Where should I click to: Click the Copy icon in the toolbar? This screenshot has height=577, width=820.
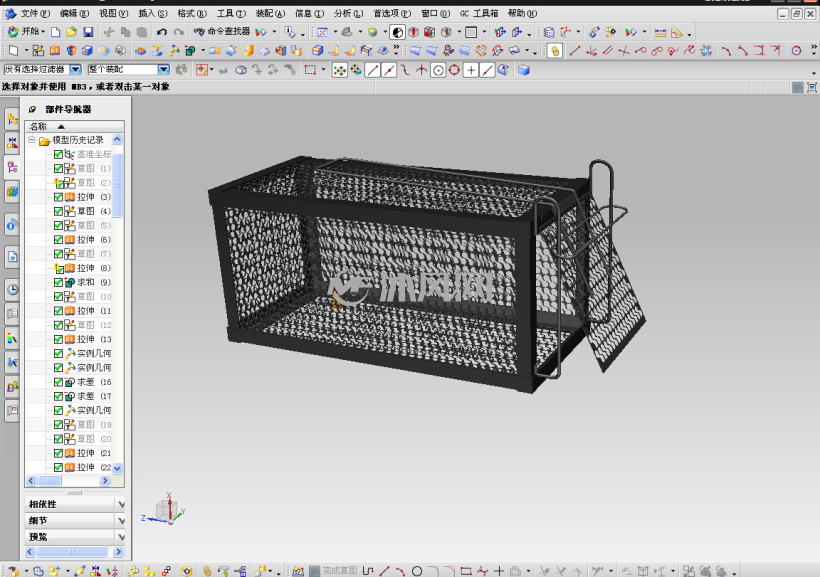click(x=126, y=32)
